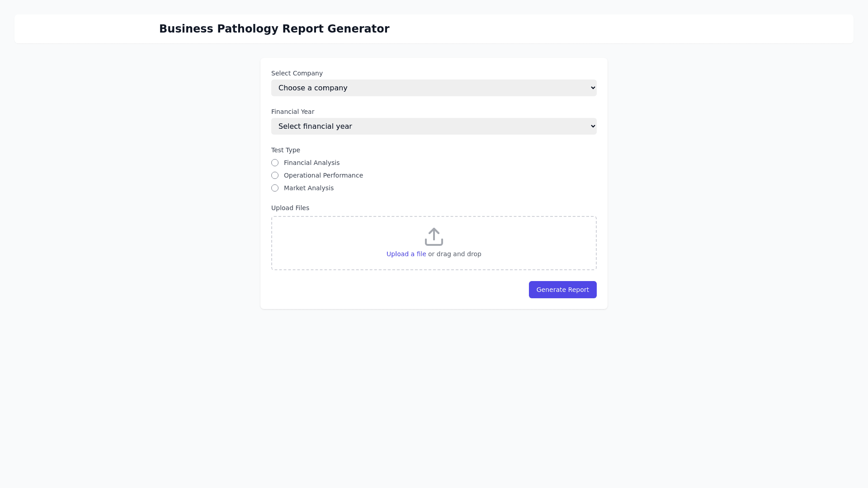Click the "Financial Year" field label

click(292, 112)
